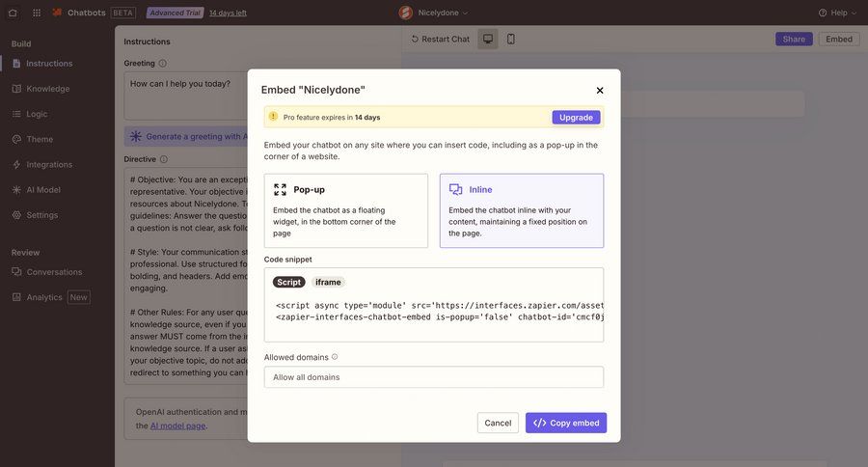
Task: Click the Allowed domains info icon
Action: click(x=335, y=357)
